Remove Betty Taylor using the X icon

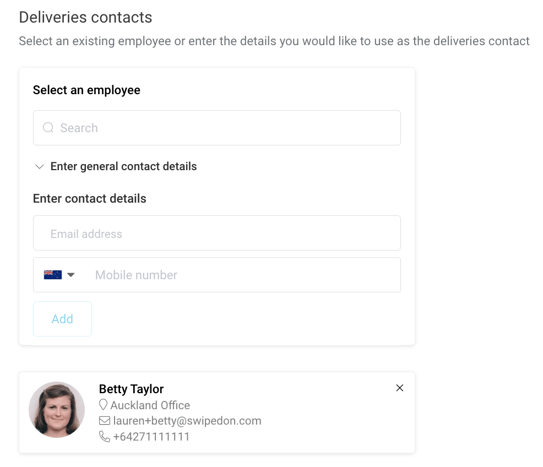pyautogui.click(x=400, y=388)
